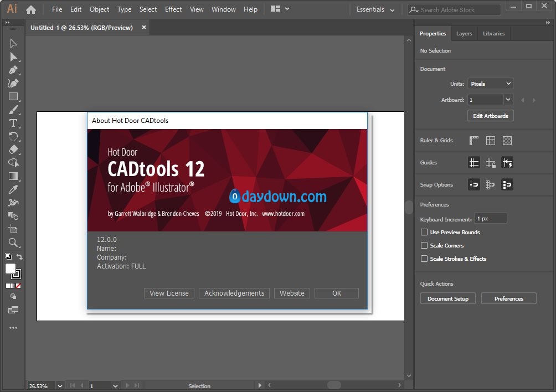Enable Scale Corners checkbox
Viewport: 556px width, 392px height.
pyautogui.click(x=424, y=246)
